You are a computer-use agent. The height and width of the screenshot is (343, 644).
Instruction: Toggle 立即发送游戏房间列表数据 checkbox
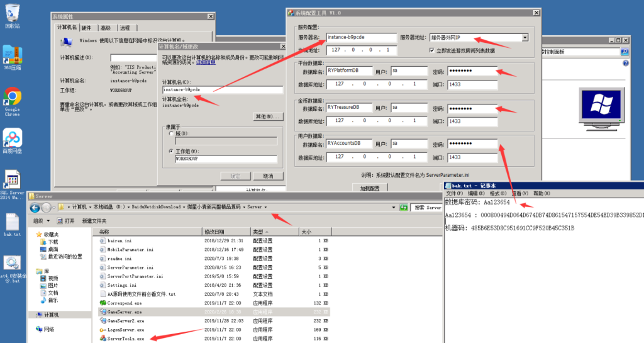click(432, 50)
